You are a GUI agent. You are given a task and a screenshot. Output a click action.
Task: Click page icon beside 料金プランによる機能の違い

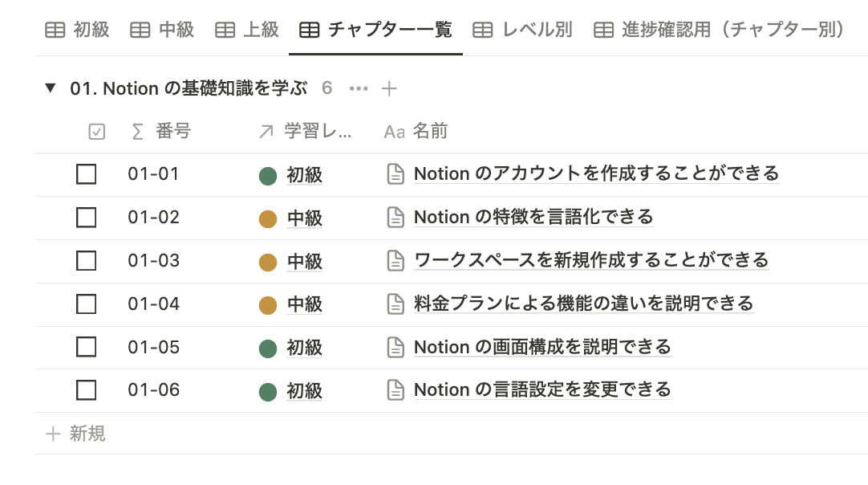(395, 304)
